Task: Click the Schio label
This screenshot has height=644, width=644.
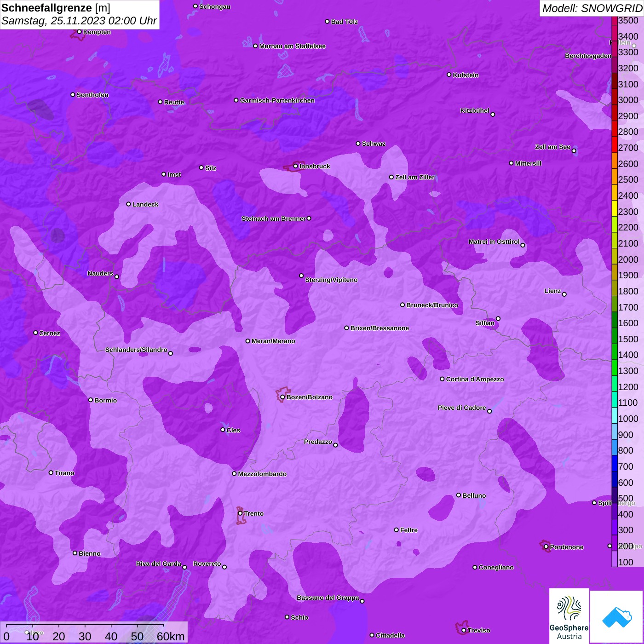Action: pos(299,617)
